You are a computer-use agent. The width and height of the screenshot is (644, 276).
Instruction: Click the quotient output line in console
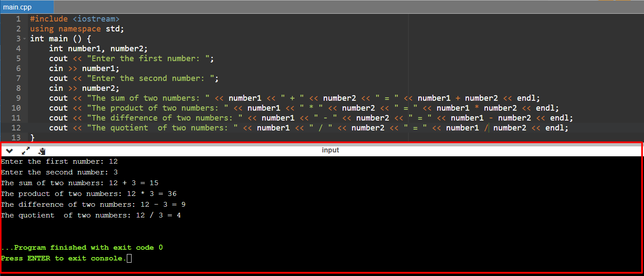click(91, 215)
